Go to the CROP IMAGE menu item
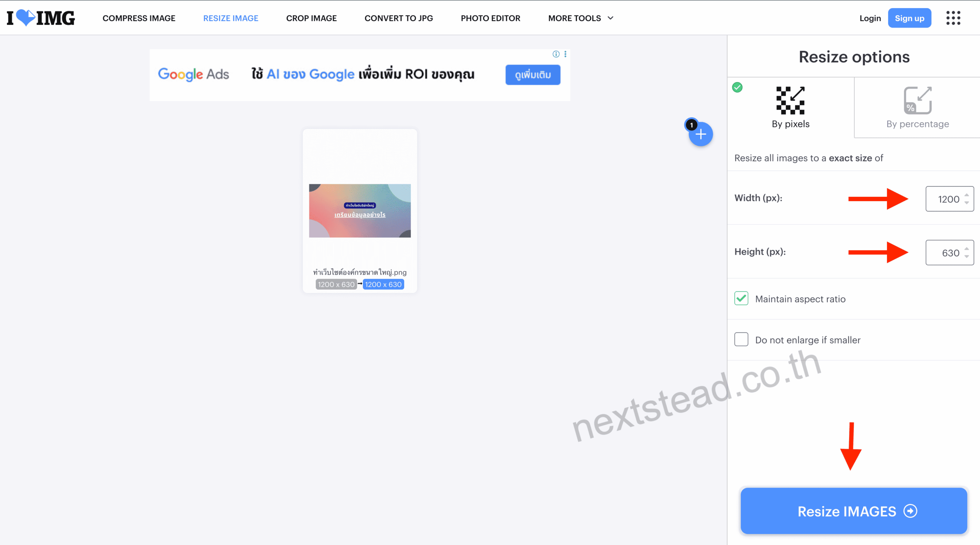 tap(311, 18)
